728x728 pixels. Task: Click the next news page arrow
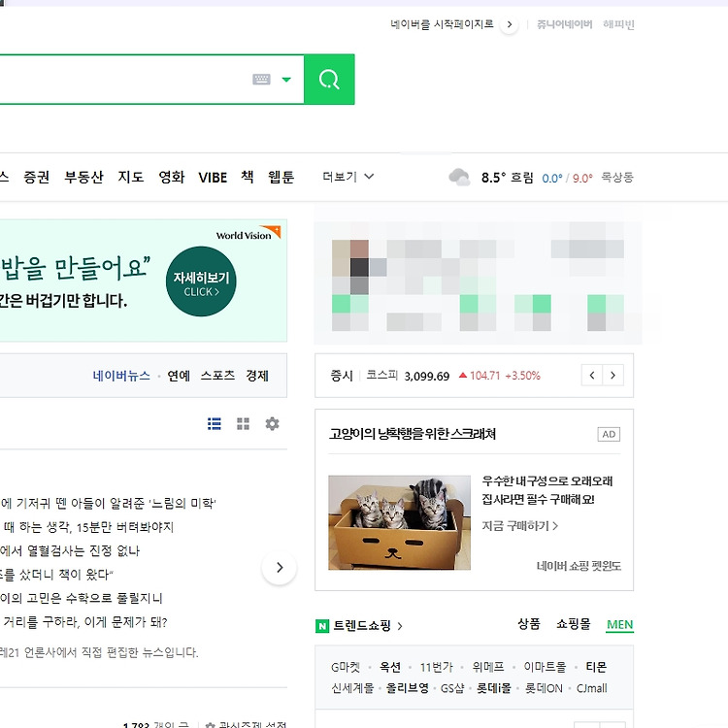[x=279, y=568]
